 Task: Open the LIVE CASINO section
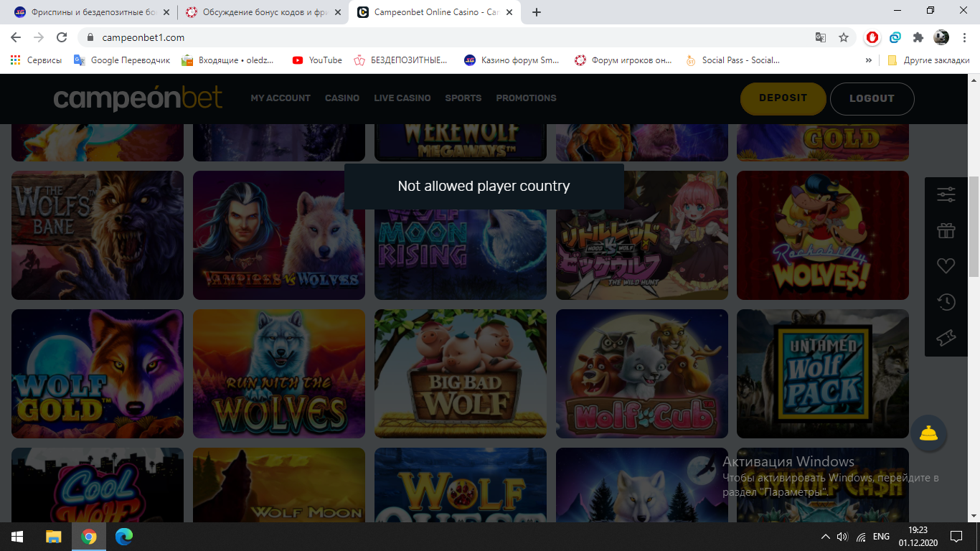(x=402, y=98)
